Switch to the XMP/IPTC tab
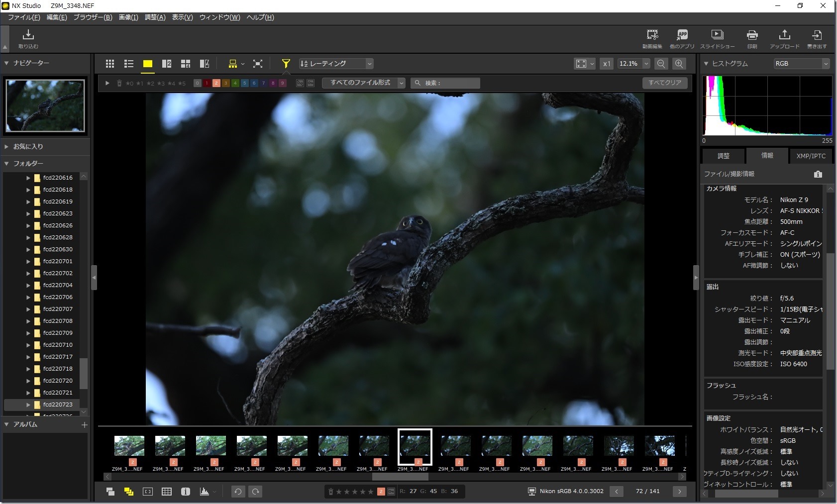Image resolution: width=837 pixels, height=504 pixels. pyautogui.click(x=811, y=156)
